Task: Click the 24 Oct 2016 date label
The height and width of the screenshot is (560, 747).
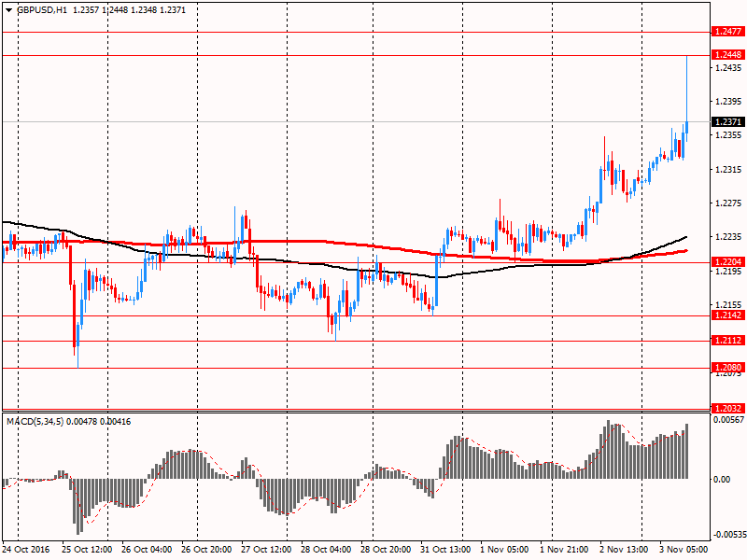Action: click(x=26, y=550)
